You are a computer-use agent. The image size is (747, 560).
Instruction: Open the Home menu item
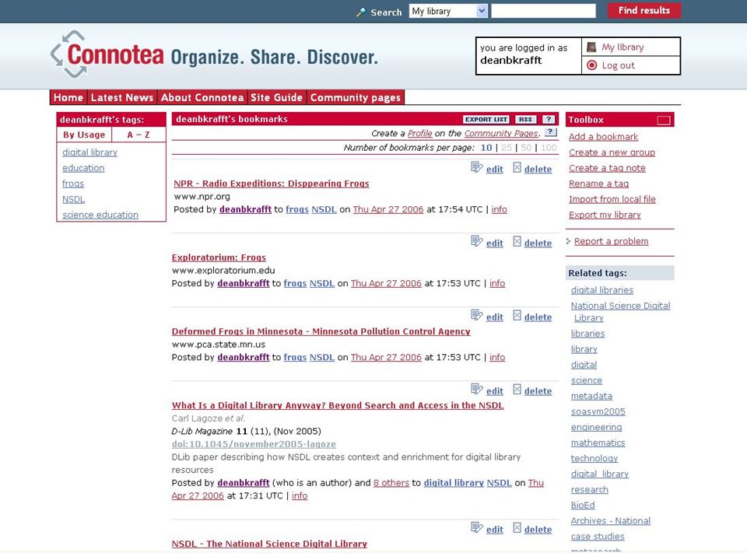68,97
